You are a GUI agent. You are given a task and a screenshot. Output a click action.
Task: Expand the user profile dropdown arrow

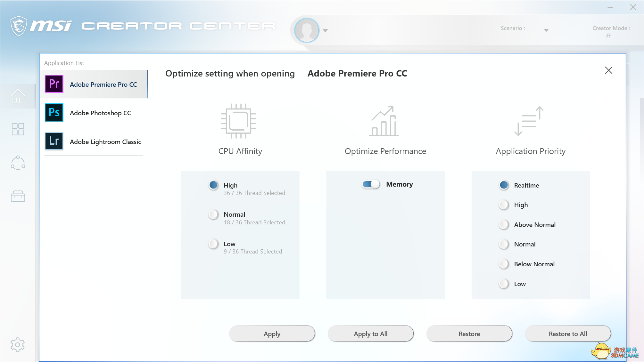(x=325, y=31)
